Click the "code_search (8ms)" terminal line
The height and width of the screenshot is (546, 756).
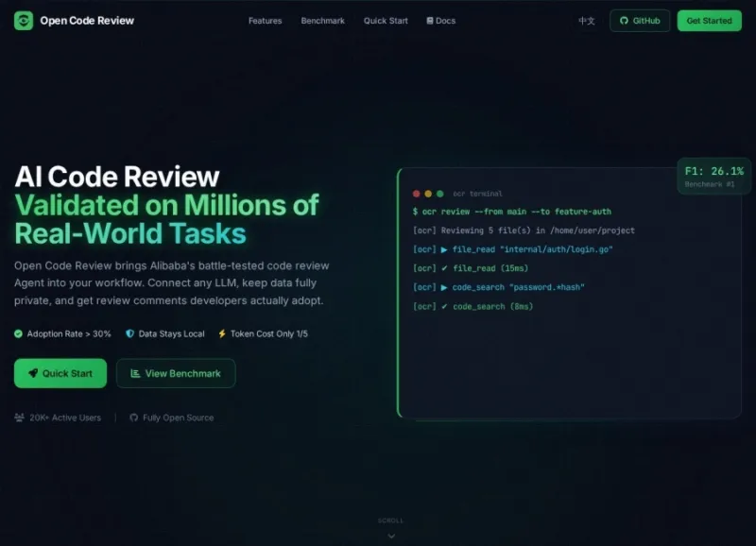tap(473, 306)
